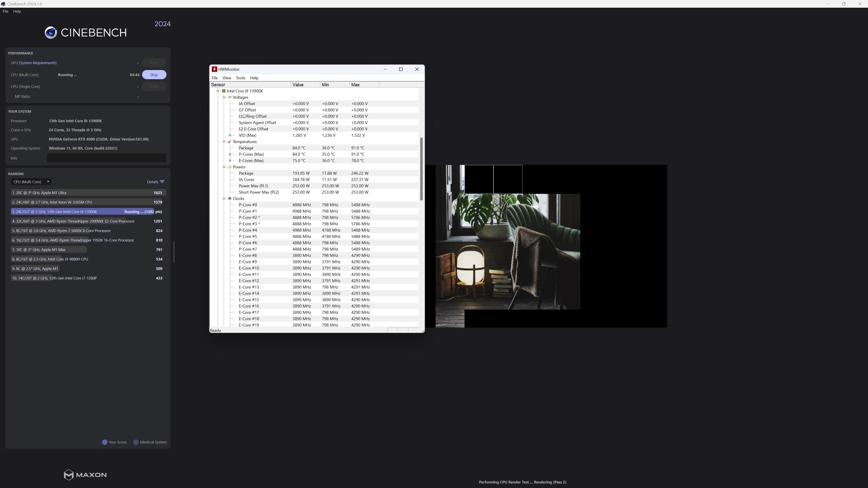This screenshot has height=488, width=868.
Task: Click the Details filter lines icon
Action: 162,182
